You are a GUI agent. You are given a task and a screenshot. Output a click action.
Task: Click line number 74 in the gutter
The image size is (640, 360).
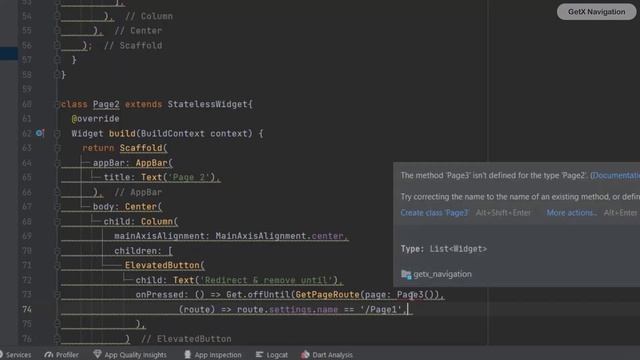click(27, 309)
